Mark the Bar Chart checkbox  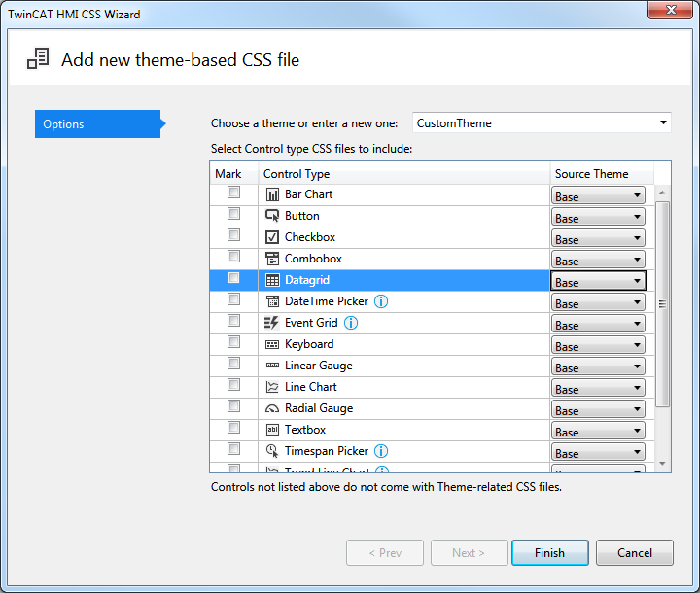tap(233, 192)
